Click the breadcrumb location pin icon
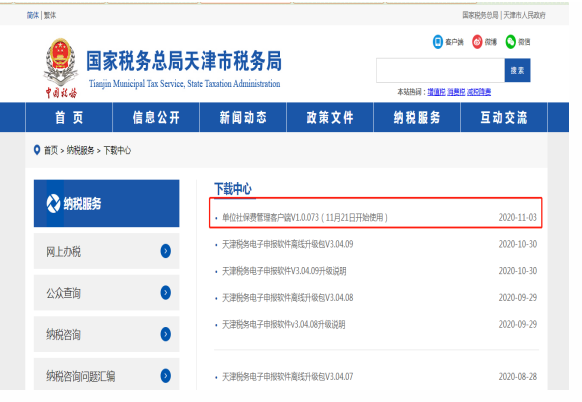This screenshot has width=582, height=402. (x=37, y=150)
